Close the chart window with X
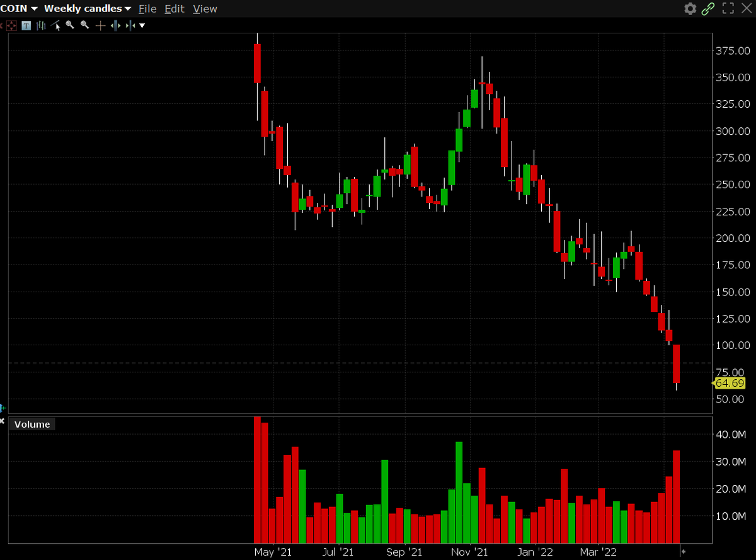 [x=747, y=8]
